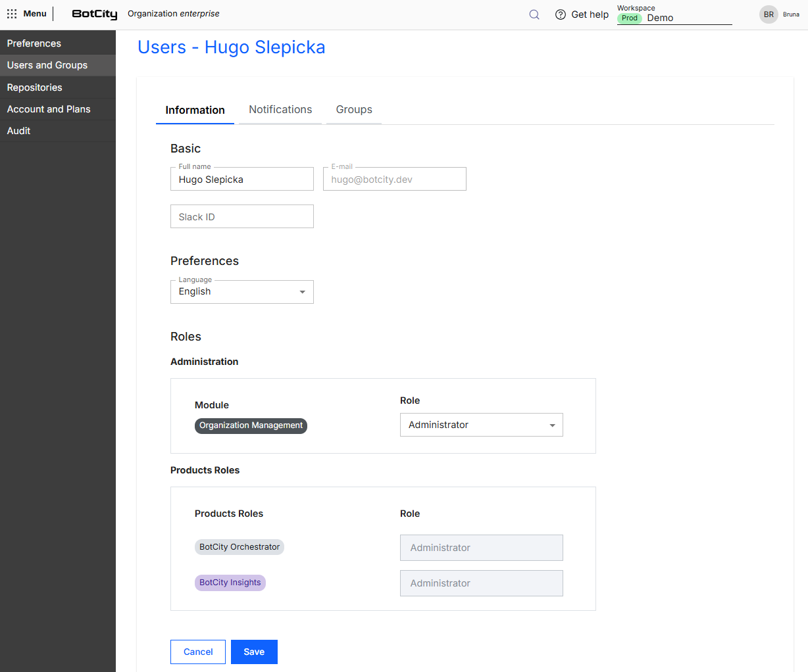This screenshot has height=672, width=808.
Task: Open search with the magnifier icon
Action: pyautogui.click(x=534, y=14)
